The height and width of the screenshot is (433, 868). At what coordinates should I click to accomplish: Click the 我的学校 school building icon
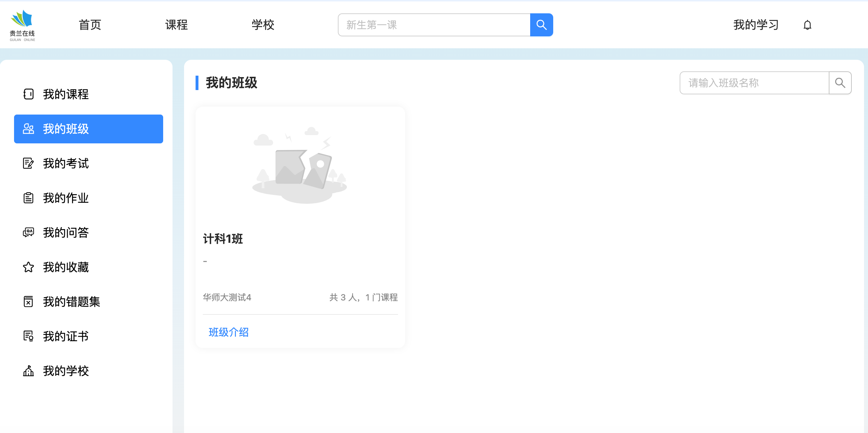pos(28,371)
